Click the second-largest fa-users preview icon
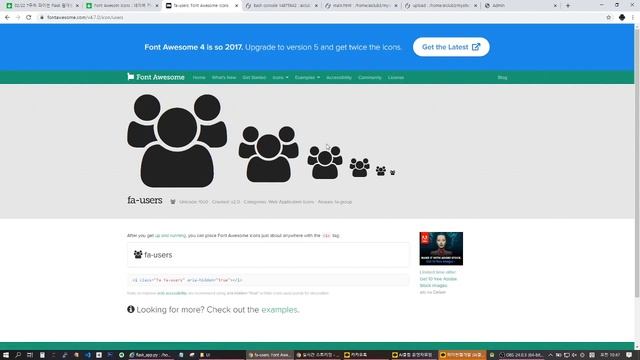 click(x=269, y=154)
